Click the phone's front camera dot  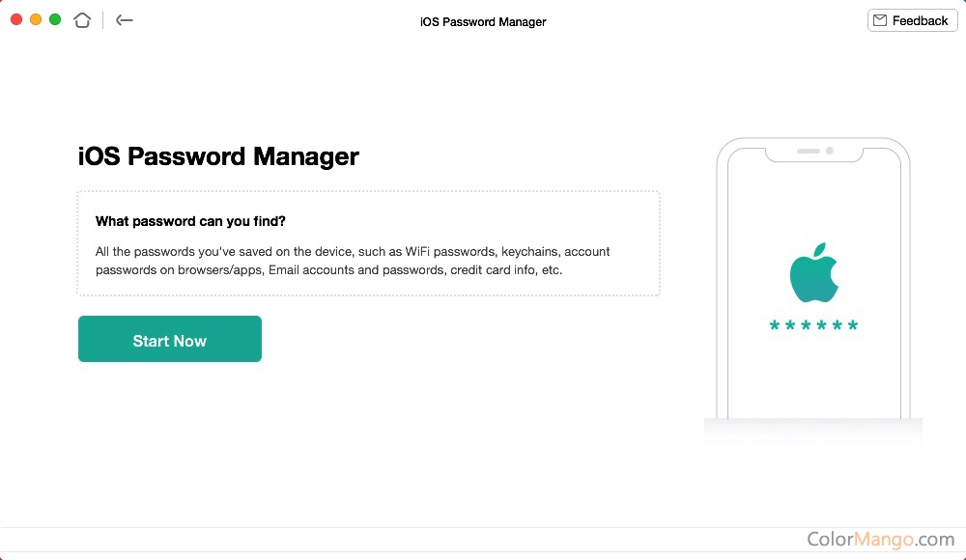829,151
